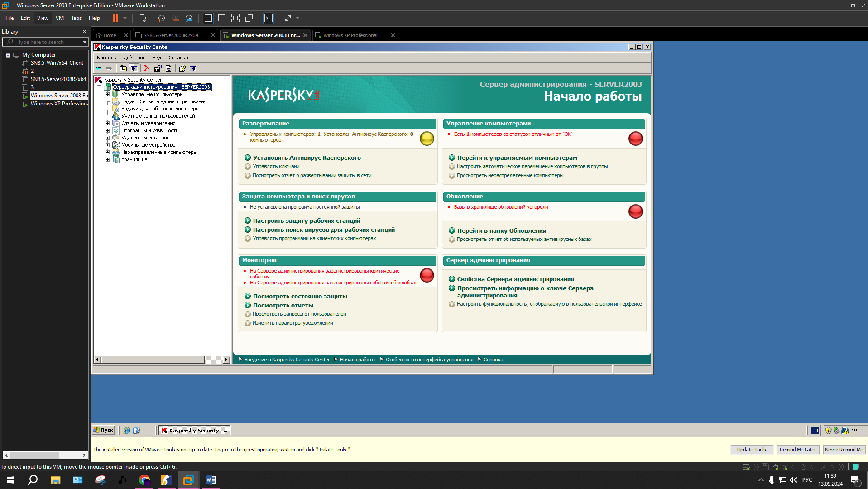The image size is (868, 489).
Task: Toggle the VMware console view icon
Action: [269, 18]
